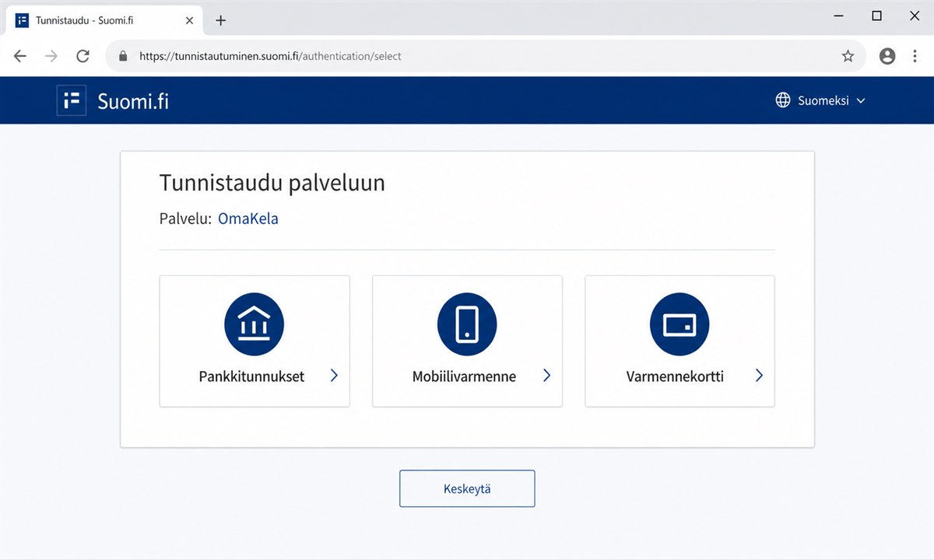
Task: Open a new browser tab with plus
Action: pyautogui.click(x=220, y=20)
